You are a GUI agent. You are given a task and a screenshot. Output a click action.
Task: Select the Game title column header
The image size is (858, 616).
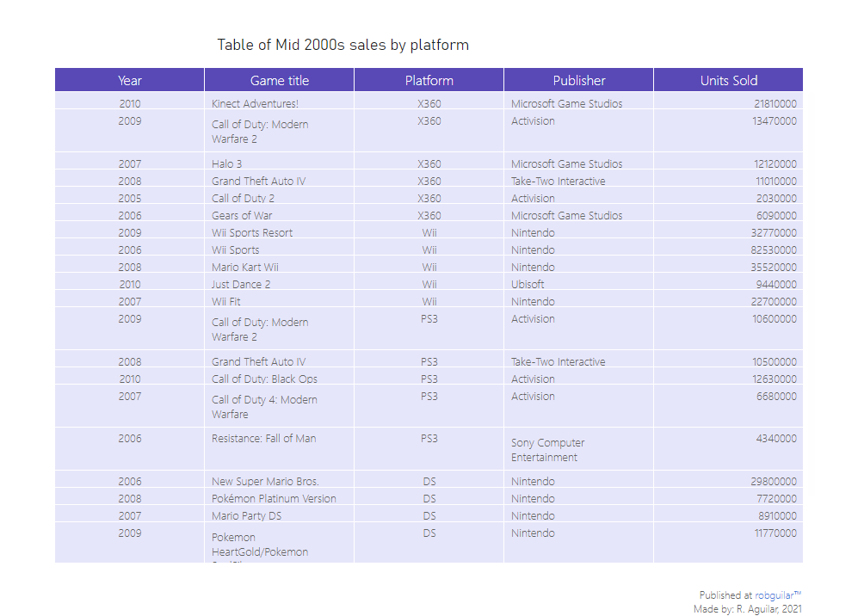click(x=280, y=80)
